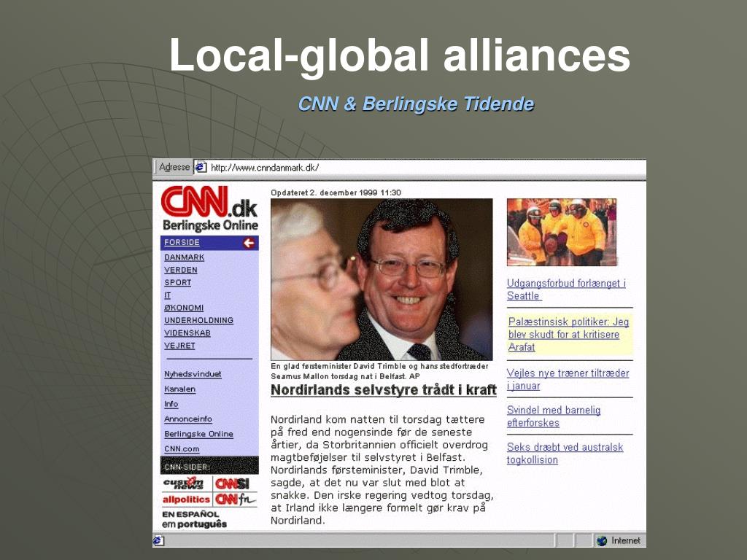Click the photo caption about Seamus Mallon

coord(379,371)
